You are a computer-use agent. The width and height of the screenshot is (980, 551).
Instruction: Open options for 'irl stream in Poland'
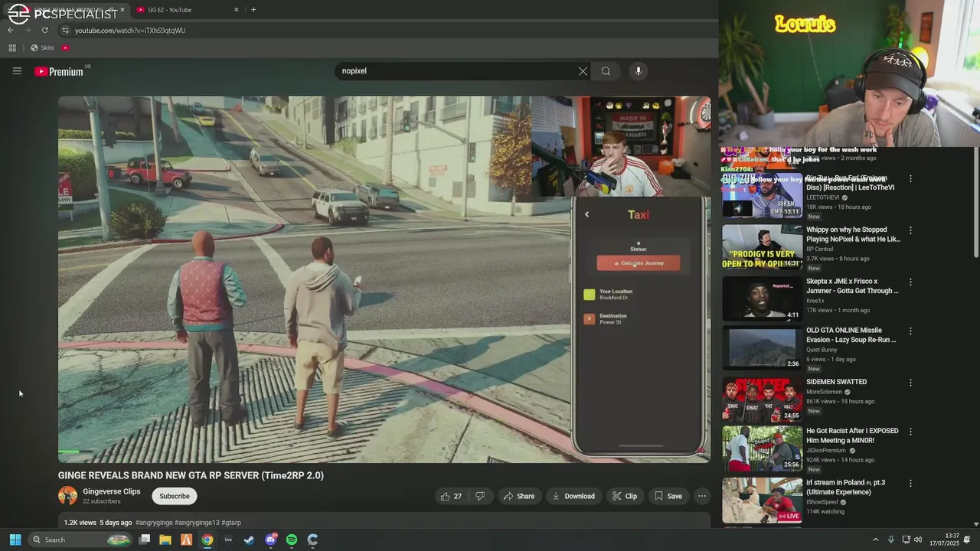tap(910, 484)
